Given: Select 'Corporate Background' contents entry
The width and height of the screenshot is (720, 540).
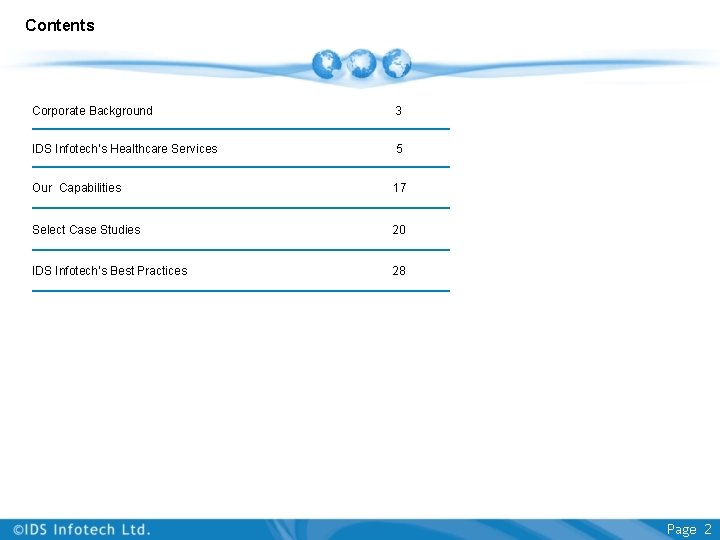Looking at the screenshot, I should coord(92,111).
